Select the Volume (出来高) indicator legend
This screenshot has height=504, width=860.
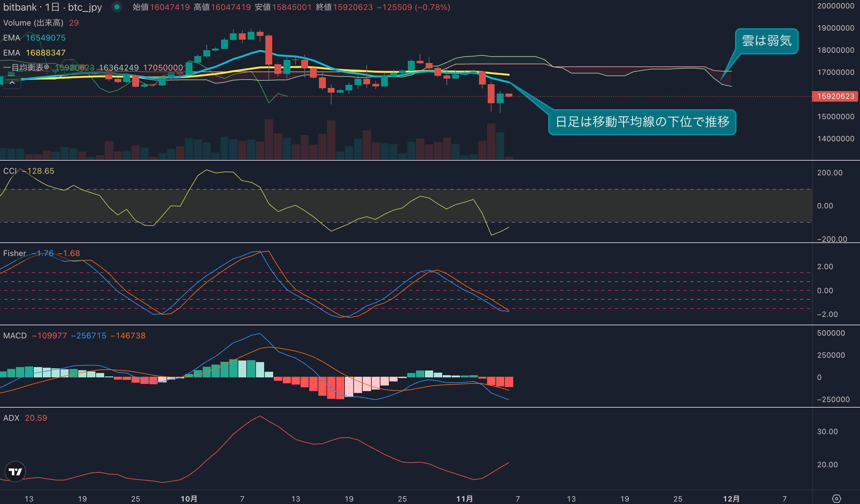tap(33, 23)
